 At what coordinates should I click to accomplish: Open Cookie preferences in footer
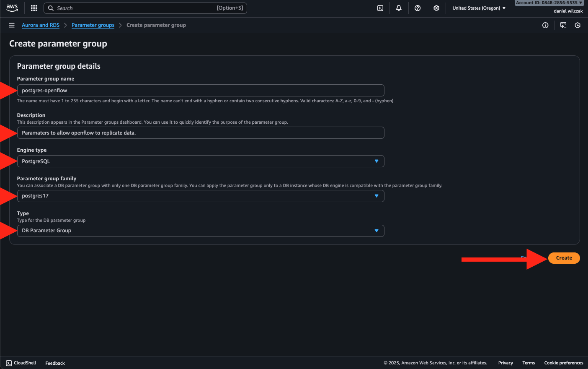[563, 363]
